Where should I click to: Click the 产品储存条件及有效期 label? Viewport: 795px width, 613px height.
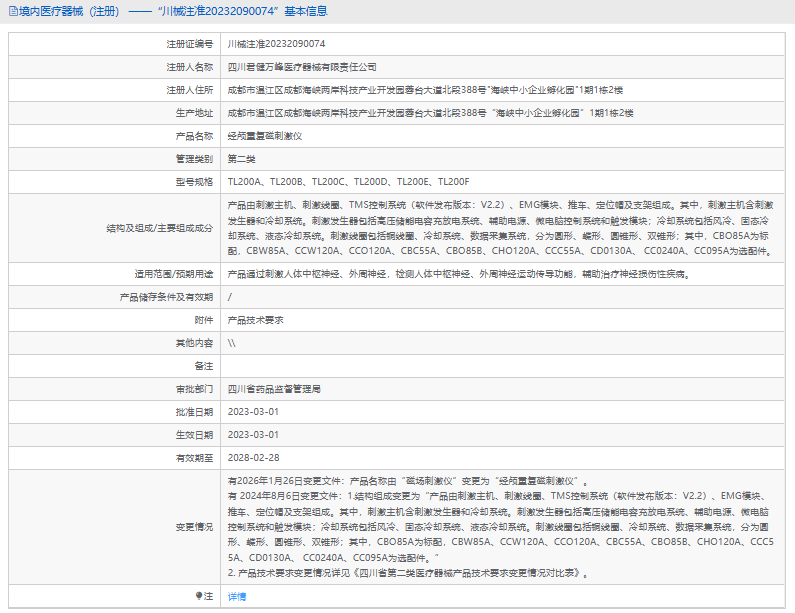click(166, 297)
